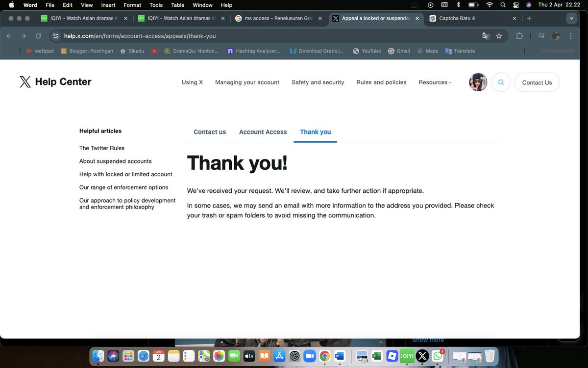Expand the Resources dropdown menu

[x=435, y=82]
